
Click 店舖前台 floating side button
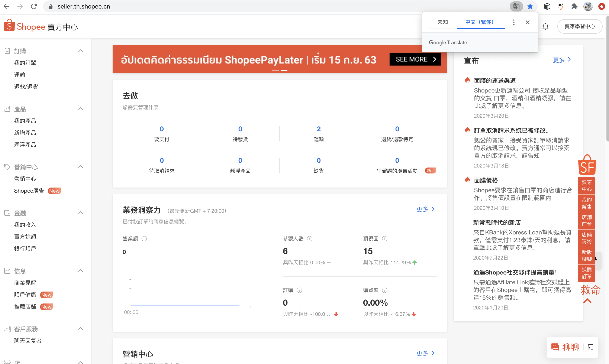click(x=587, y=221)
